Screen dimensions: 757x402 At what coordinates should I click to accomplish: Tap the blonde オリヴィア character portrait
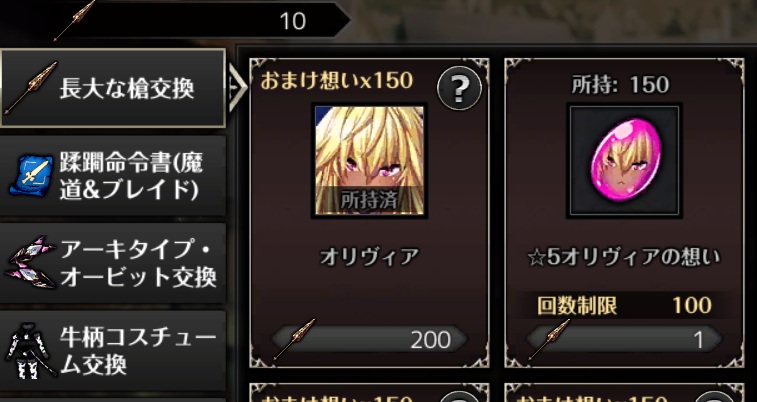[369, 160]
